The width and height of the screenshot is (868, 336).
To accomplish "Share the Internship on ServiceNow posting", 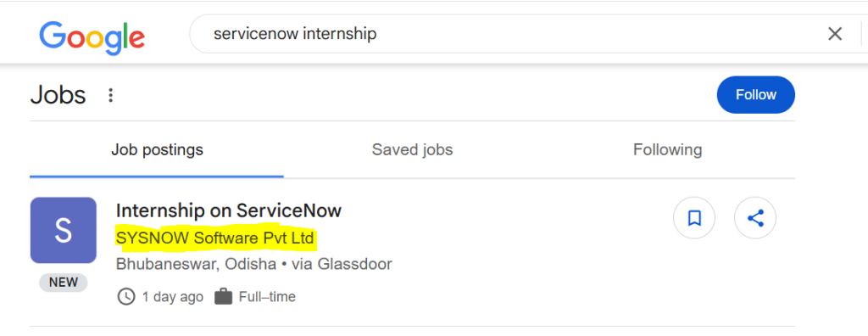I will [x=755, y=218].
